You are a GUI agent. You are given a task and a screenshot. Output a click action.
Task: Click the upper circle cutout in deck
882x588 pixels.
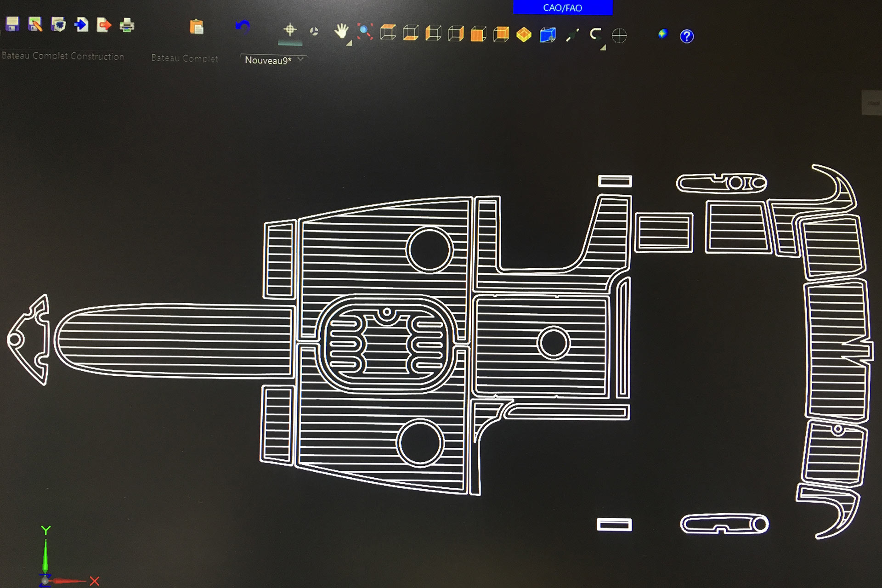tap(430, 250)
